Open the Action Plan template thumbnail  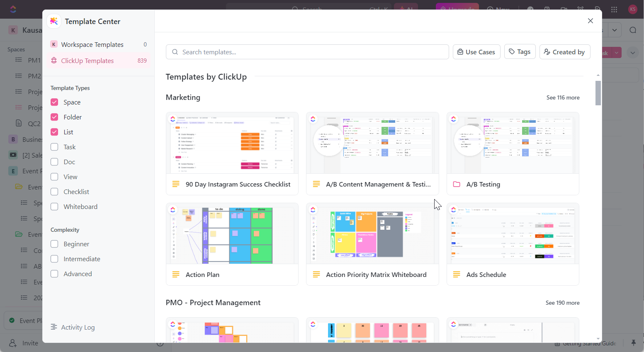point(232,233)
